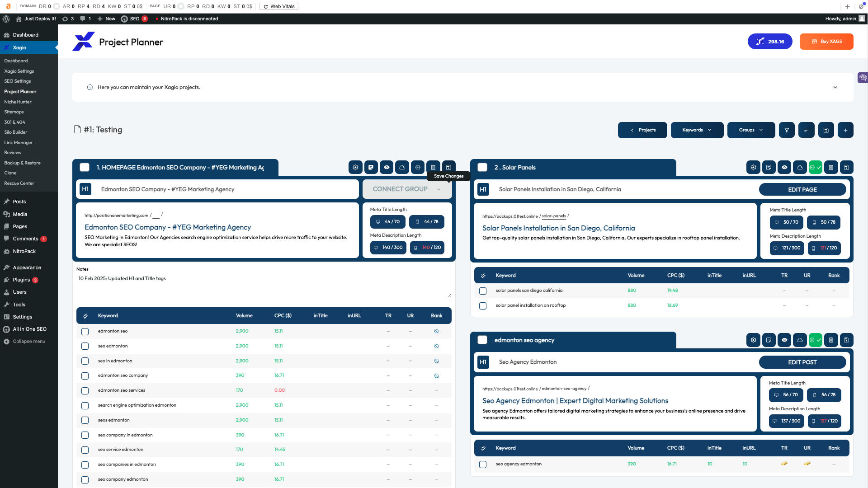Open the New content menu in admin bar
Screen dimensions: 868x488
click(106, 19)
